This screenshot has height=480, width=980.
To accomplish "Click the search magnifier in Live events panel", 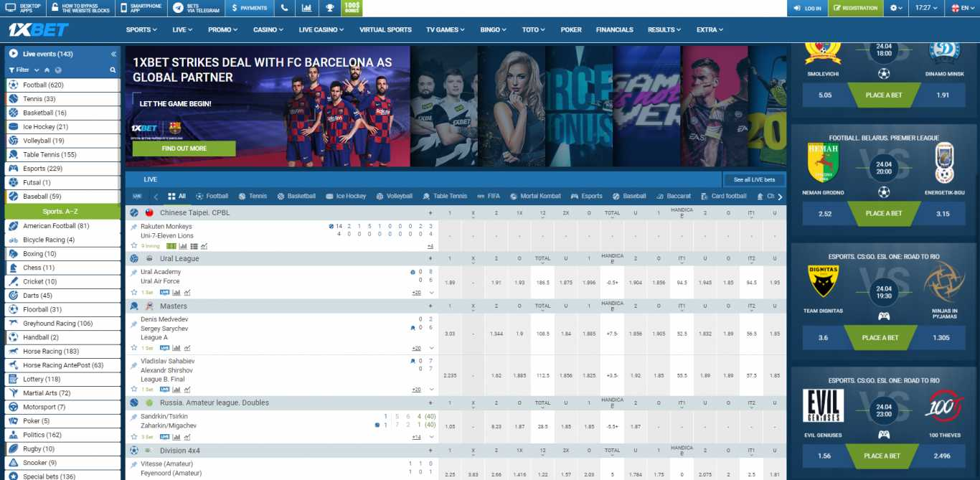I will [113, 70].
